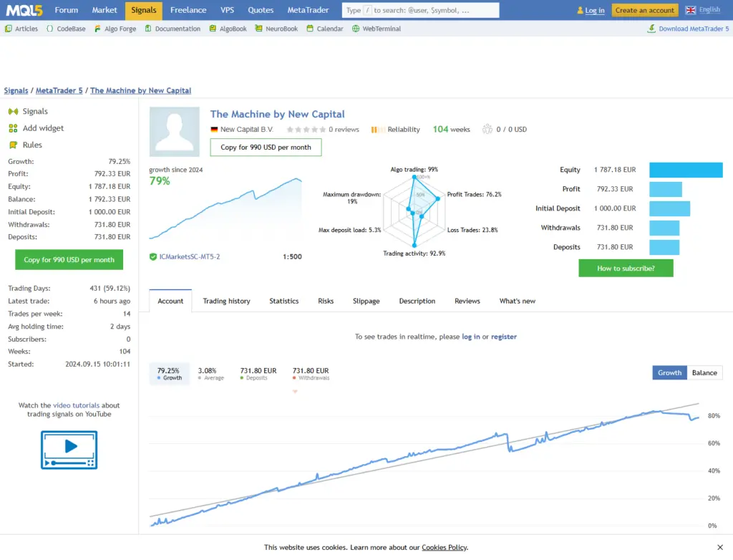The image size is (733, 560).
Task: Open the Quotes menu item
Action: pos(261,10)
